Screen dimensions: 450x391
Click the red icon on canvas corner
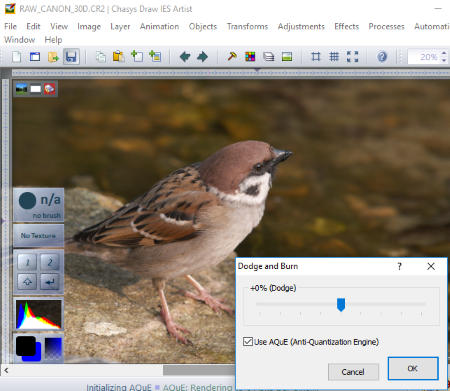[x=50, y=89]
